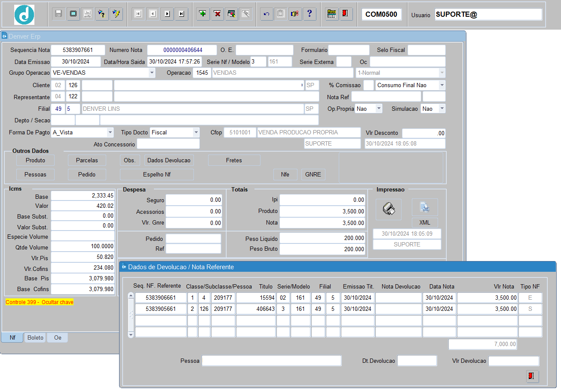Viewport: 561px width, 392px height.
Task: Switch to the Boleto tab
Action: click(35, 337)
